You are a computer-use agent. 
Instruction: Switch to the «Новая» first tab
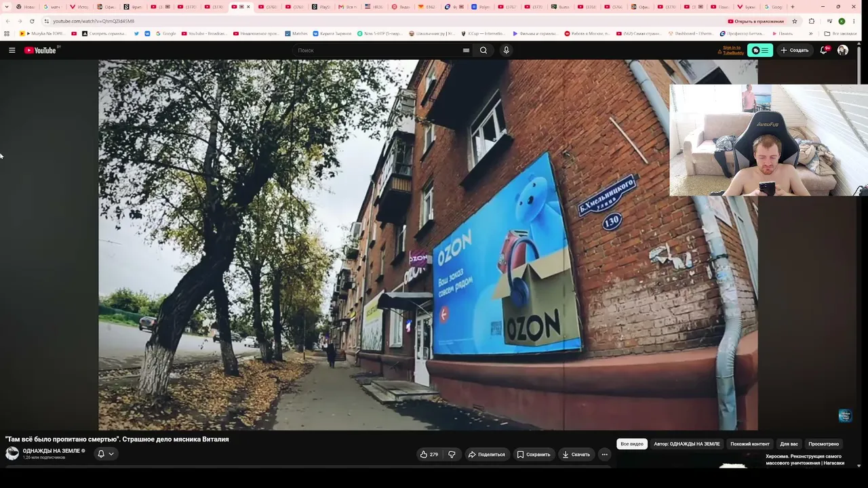click(26, 7)
